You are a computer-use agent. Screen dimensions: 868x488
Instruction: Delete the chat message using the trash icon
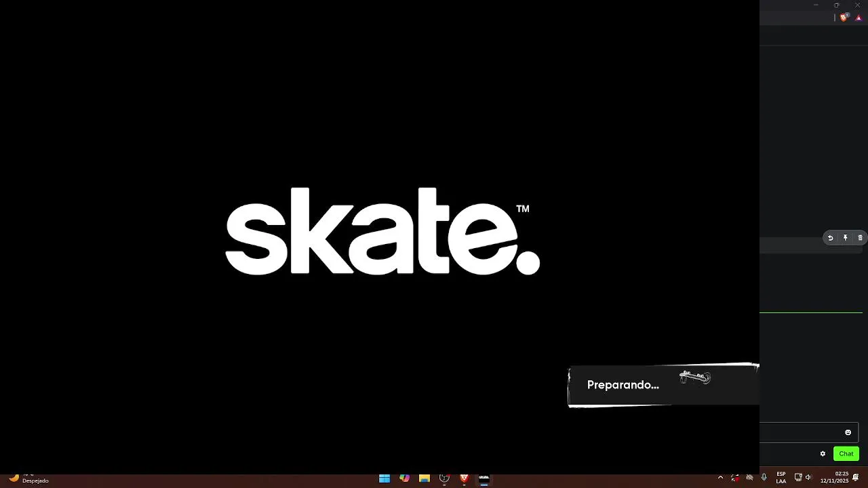pyautogui.click(x=861, y=238)
